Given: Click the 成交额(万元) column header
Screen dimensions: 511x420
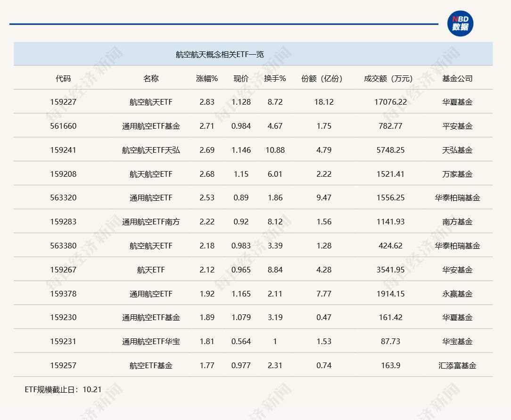Looking at the screenshot, I should [x=388, y=79].
